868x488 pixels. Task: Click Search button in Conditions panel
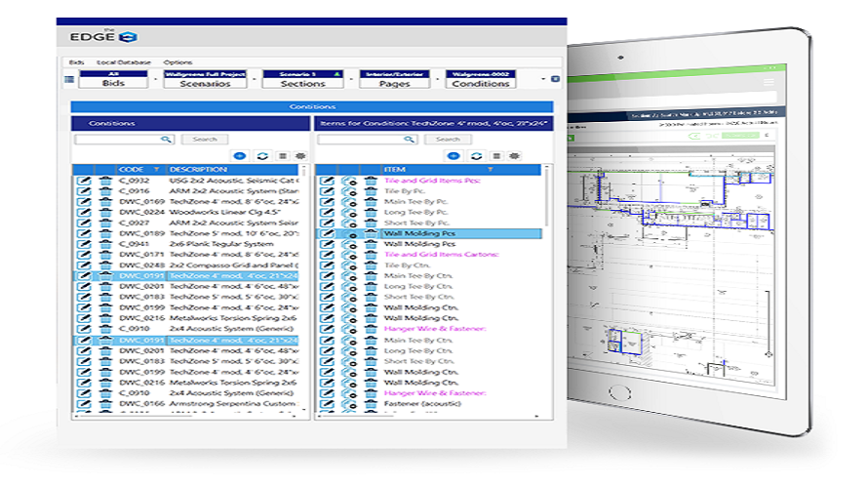[x=204, y=139]
